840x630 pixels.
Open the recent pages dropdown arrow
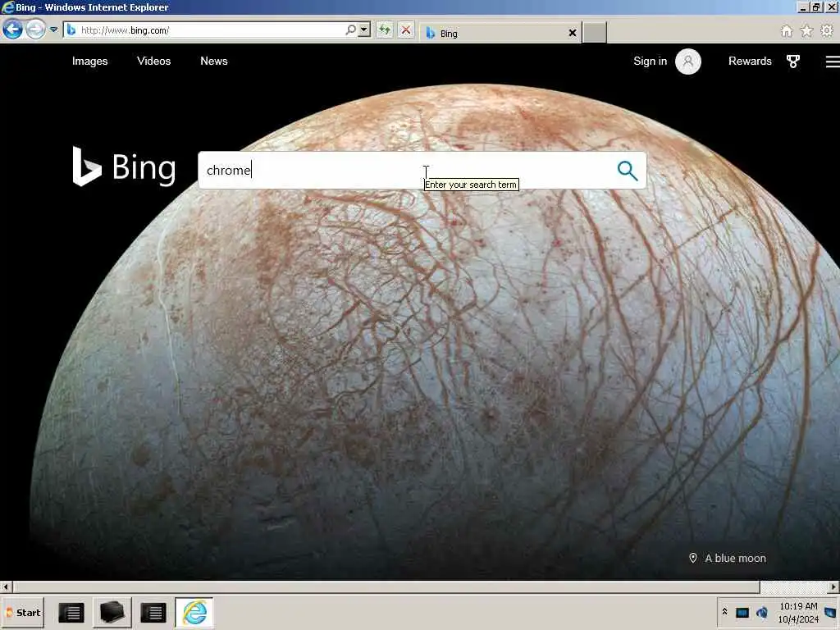tap(53, 30)
